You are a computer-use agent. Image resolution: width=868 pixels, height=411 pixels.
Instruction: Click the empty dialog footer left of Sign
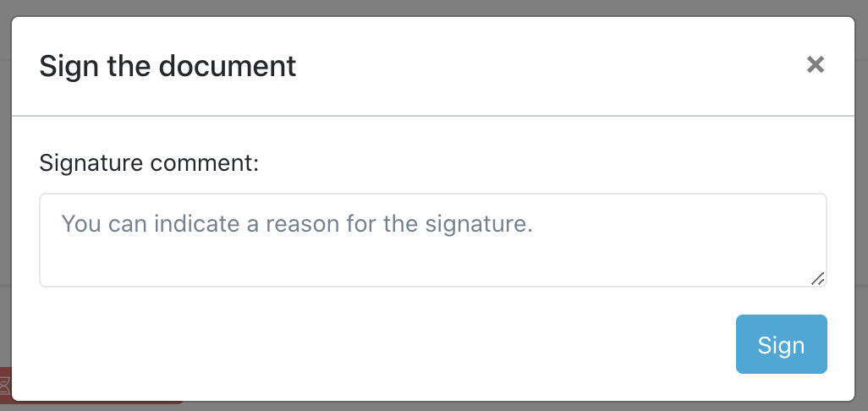[381, 344]
